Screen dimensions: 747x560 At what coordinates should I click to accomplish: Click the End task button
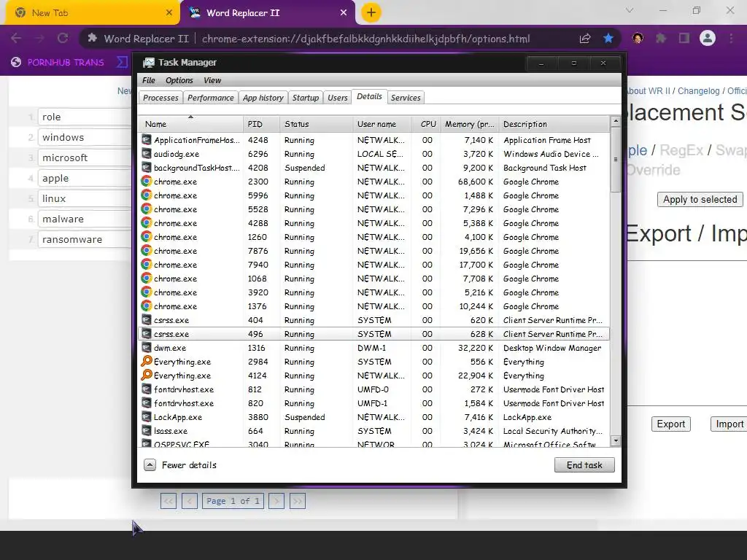(x=584, y=464)
